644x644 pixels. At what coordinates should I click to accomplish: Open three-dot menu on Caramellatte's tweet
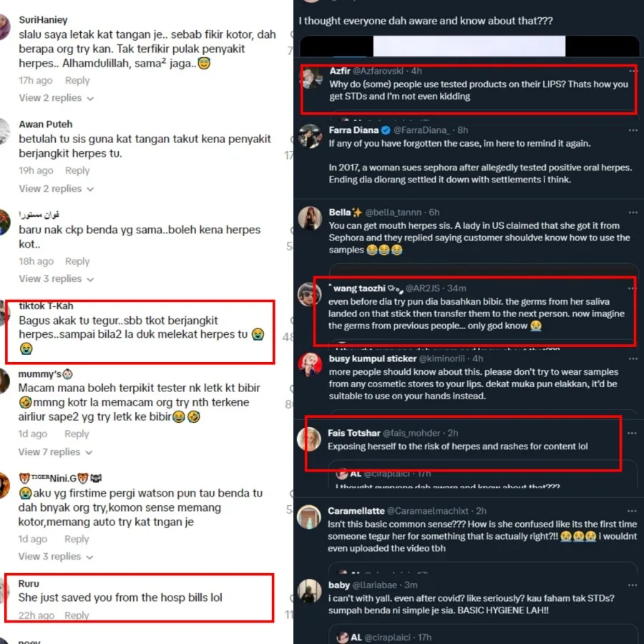click(632, 511)
